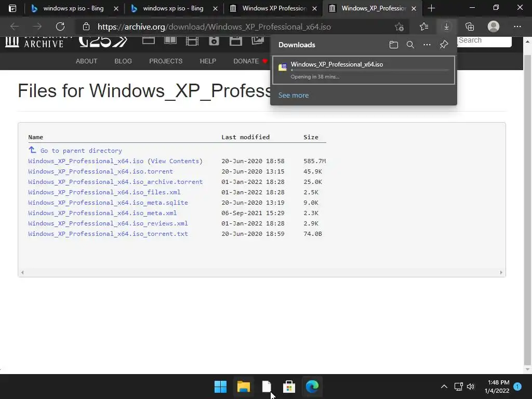
Task: Open Edge Settings and more menu
Action: tap(517, 26)
